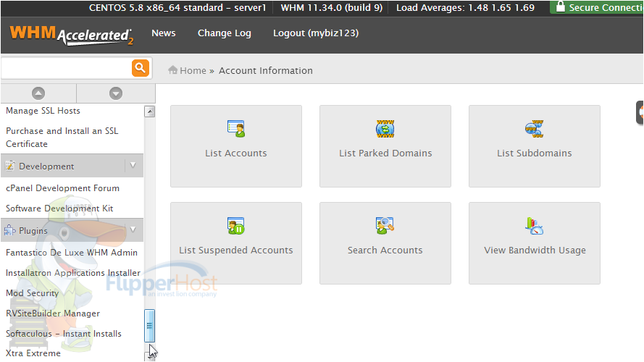The image size is (644, 362).
Task: Click the WHM Accelerated logo
Action: (x=72, y=35)
